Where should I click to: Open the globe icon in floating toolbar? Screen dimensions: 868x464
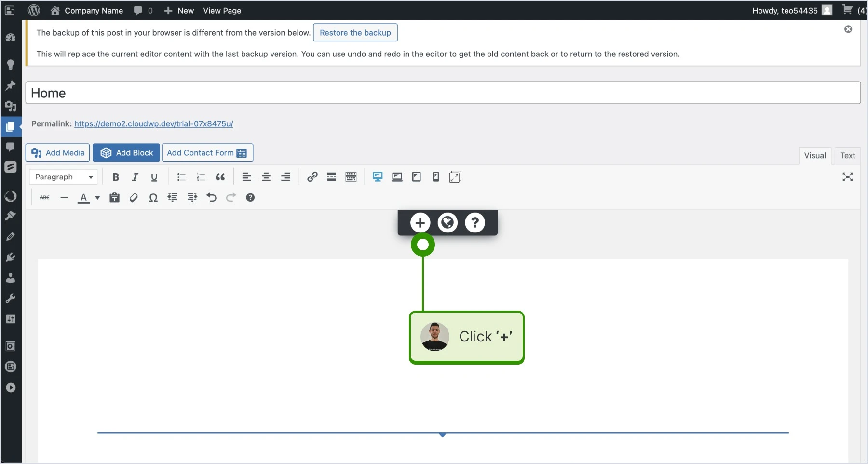[448, 223]
